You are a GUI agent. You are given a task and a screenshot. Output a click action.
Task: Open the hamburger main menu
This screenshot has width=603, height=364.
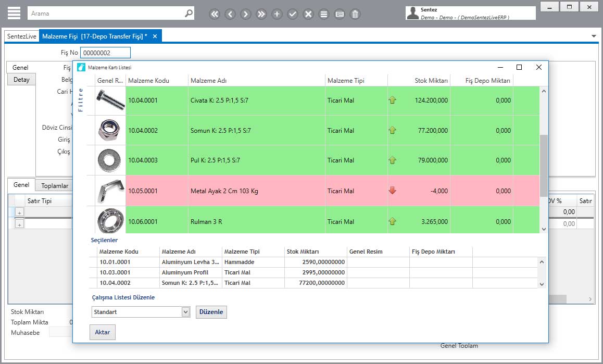point(14,13)
